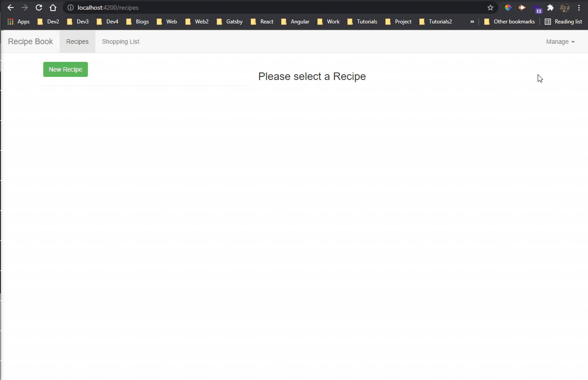Viewport: 588px width, 380px height.
Task: Open the Tutorials2 bookmark folder
Action: point(435,21)
